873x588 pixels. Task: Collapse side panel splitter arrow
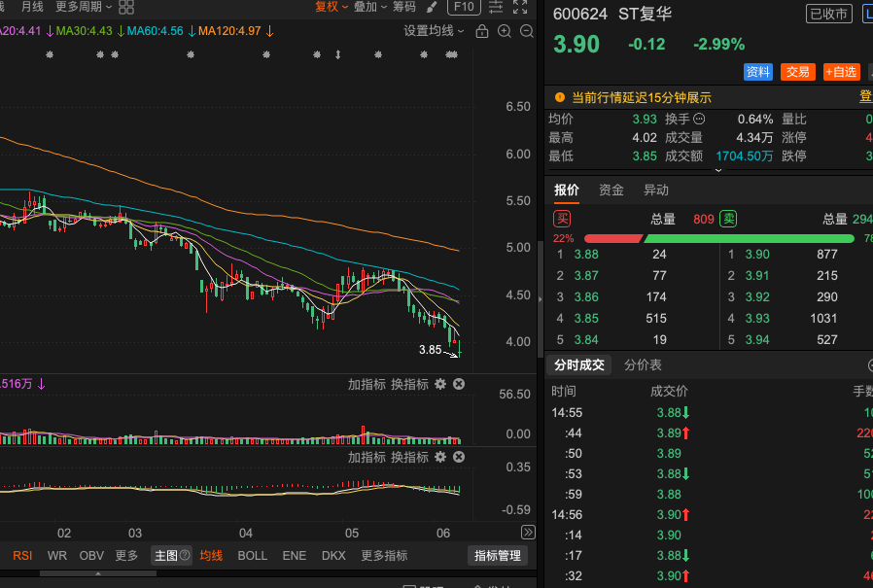tap(540, 299)
